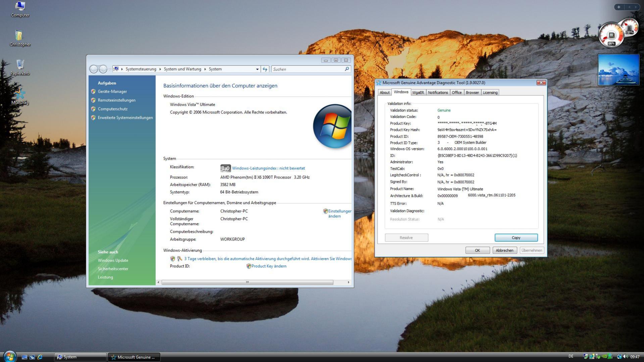Open Windows-Leistungsindex nicht bewertet link

268,168
